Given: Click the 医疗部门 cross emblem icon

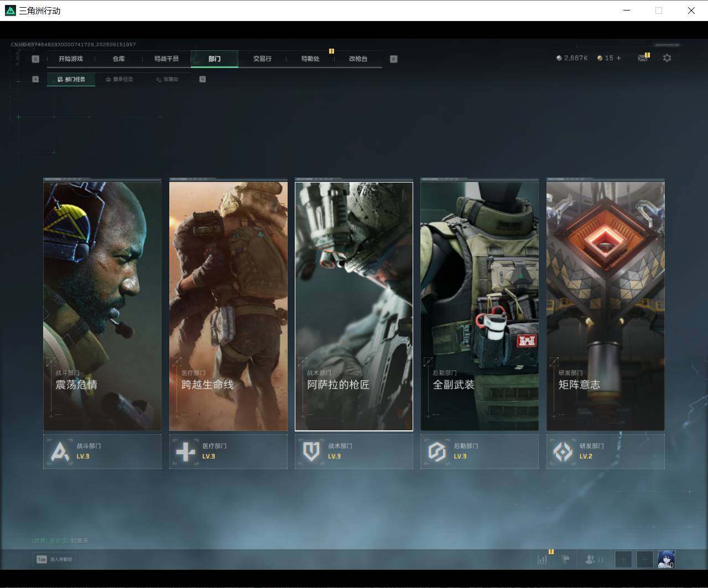Looking at the screenshot, I should coord(185,451).
